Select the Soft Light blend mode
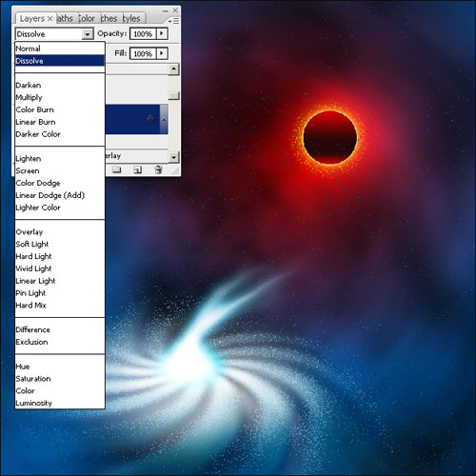 point(60,244)
